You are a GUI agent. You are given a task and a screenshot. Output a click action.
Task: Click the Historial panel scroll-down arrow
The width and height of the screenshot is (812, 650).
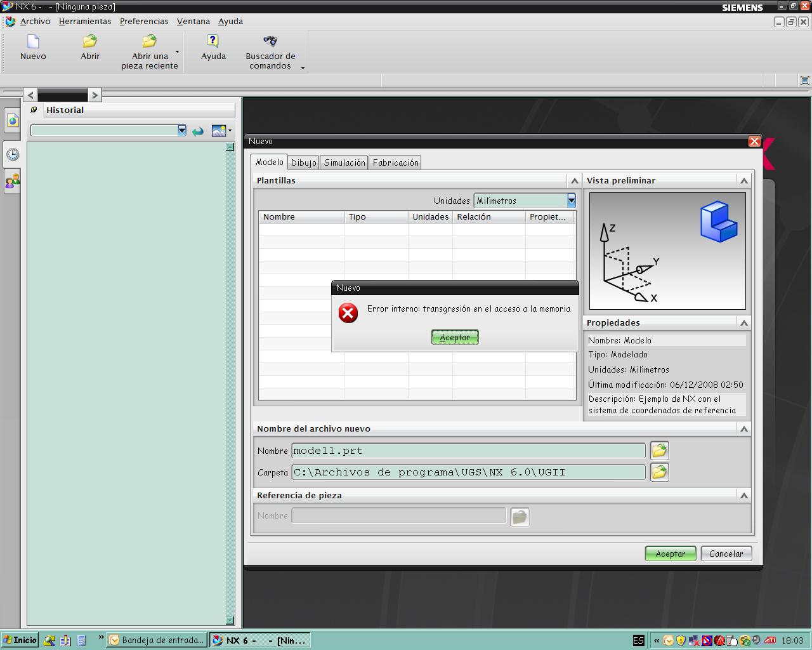click(x=230, y=620)
